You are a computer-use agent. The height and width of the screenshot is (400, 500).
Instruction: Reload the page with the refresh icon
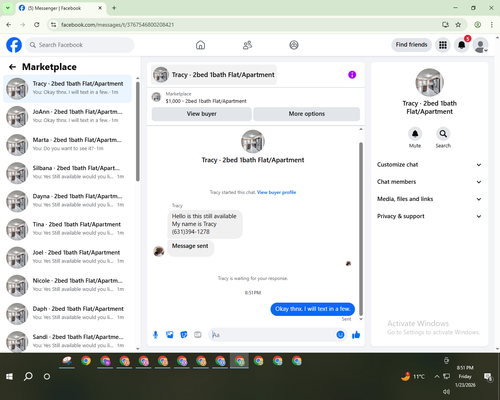click(x=37, y=25)
